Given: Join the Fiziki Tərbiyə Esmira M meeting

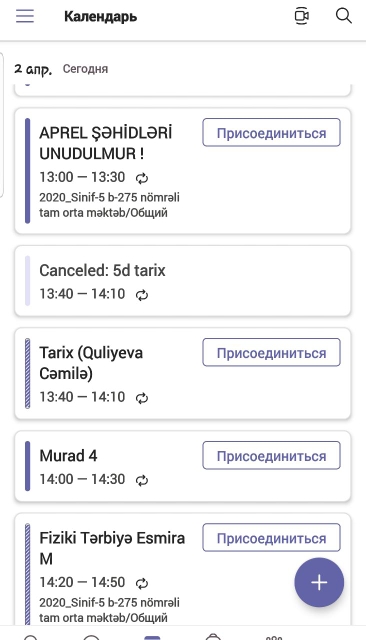Looking at the screenshot, I should (x=271, y=538).
